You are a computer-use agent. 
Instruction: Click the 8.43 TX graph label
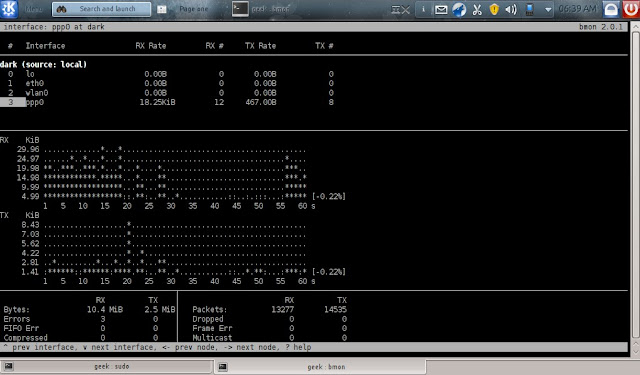pyautogui.click(x=30, y=225)
